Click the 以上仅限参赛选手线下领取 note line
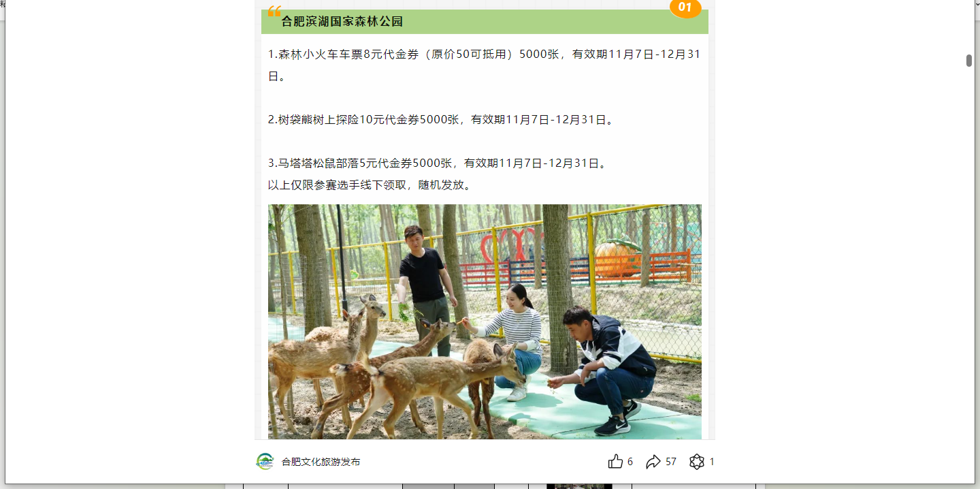 coord(370,185)
